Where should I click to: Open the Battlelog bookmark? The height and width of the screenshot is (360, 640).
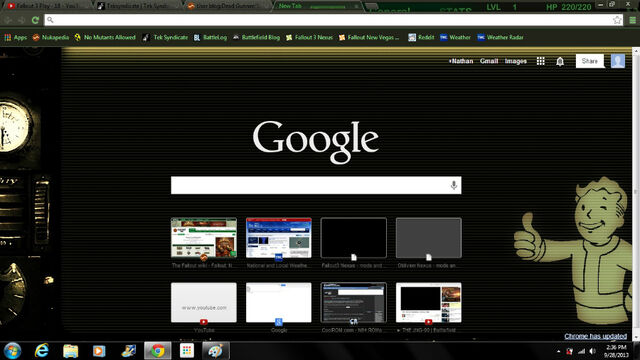210,38
